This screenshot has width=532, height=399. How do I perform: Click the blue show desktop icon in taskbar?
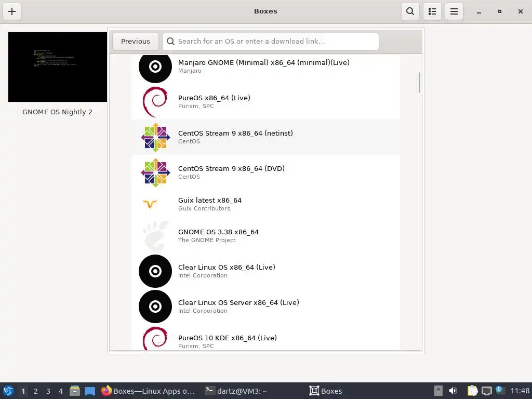click(89, 391)
